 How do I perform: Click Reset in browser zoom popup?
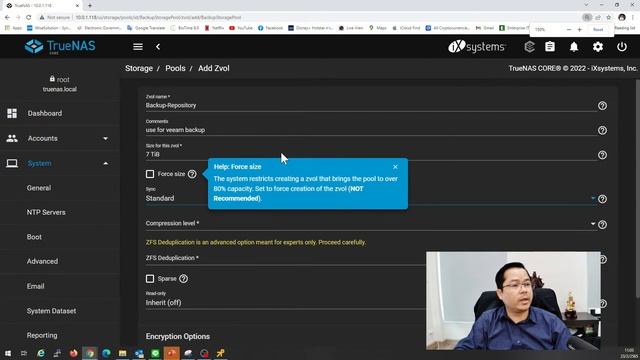[598, 30]
